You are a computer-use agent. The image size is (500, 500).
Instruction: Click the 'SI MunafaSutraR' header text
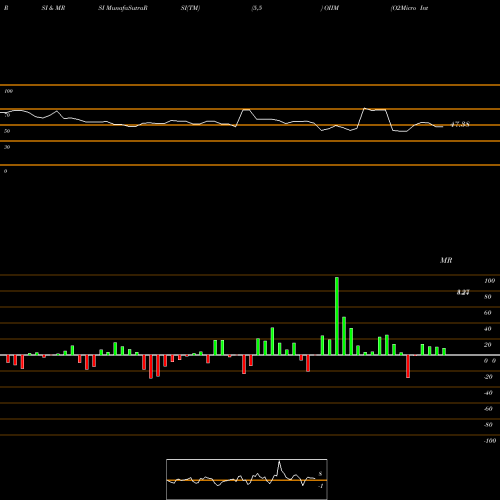point(123,8)
